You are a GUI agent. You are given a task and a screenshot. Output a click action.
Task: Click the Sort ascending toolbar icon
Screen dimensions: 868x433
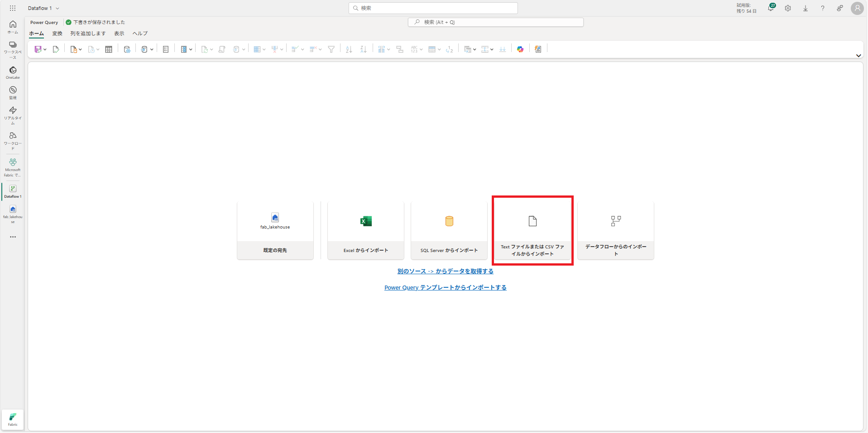pyautogui.click(x=349, y=49)
